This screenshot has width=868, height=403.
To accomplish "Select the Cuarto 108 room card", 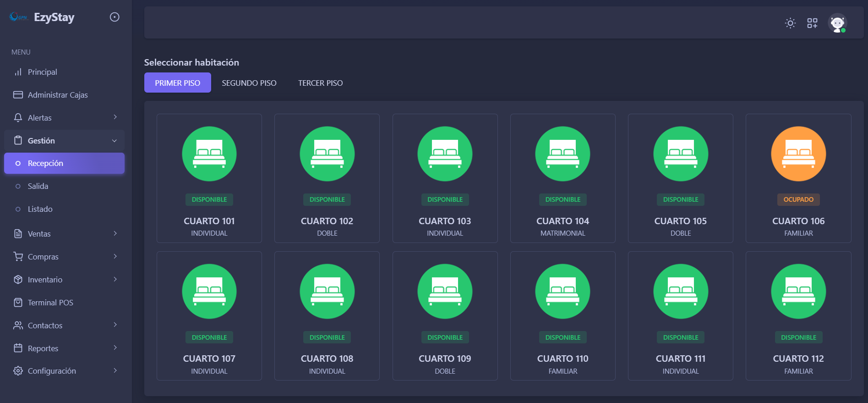I will click(327, 316).
